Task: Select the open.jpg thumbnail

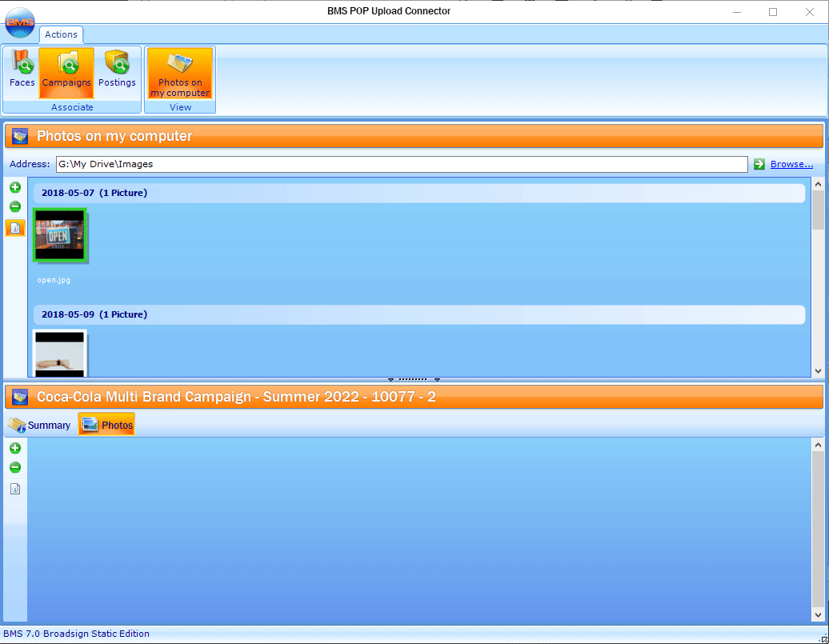Action: tap(60, 235)
